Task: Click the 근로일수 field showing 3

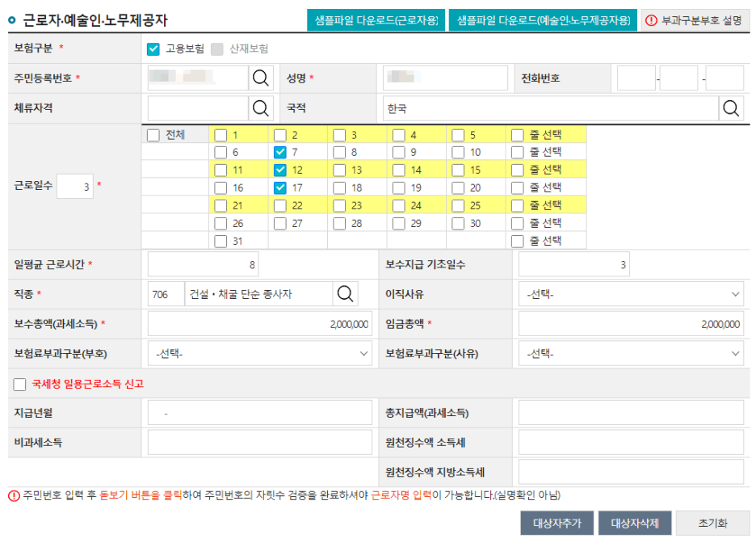Action: pyautogui.click(x=75, y=186)
